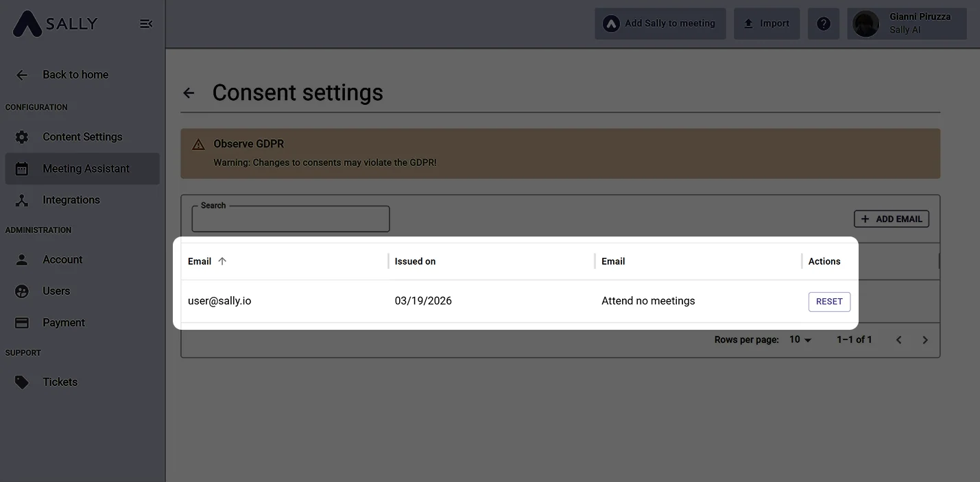
Task: Open Content Settings menu item
Action: (82, 137)
